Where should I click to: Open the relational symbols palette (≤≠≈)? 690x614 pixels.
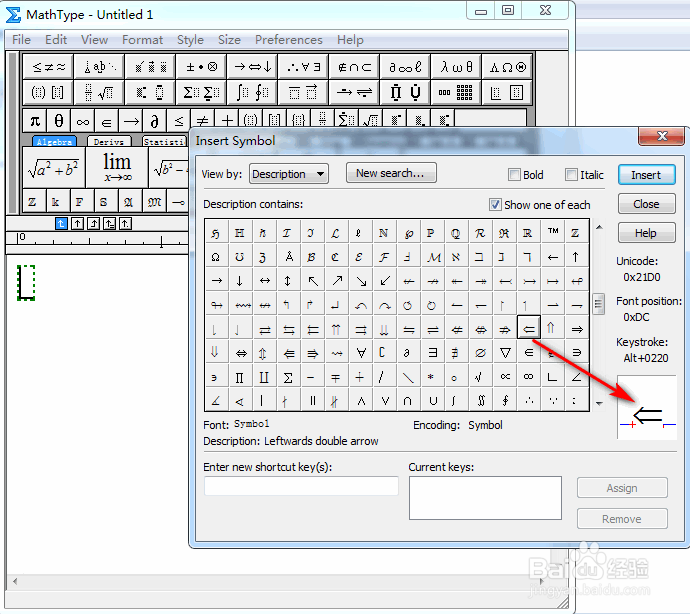[x=48, y=67]
